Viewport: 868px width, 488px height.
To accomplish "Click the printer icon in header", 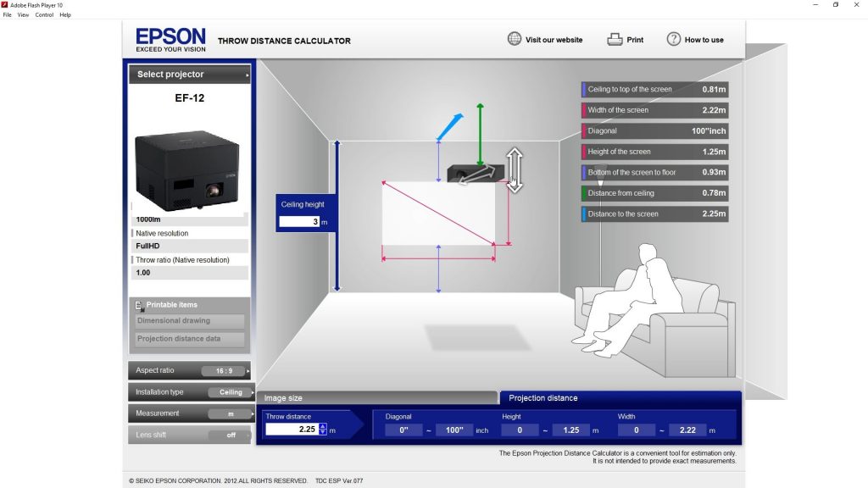I will tap(615, 39).
